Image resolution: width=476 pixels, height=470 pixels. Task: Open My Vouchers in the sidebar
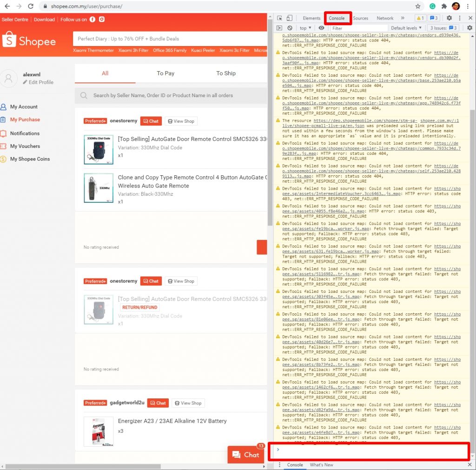(x=25, y=146)
